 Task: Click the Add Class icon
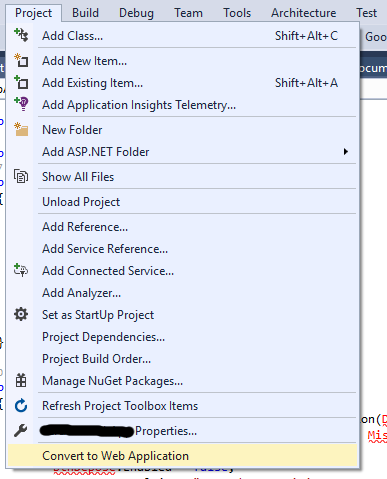tap(21, 35)
